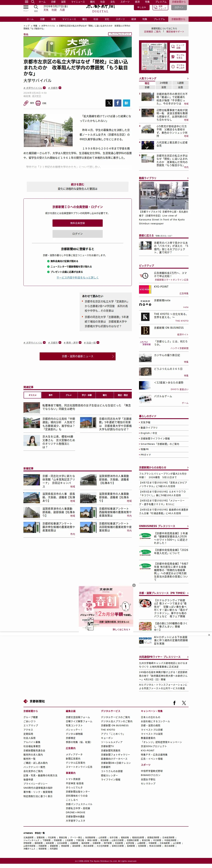
Task: Open 紙面ビューア header button
Action: (160, 7)
